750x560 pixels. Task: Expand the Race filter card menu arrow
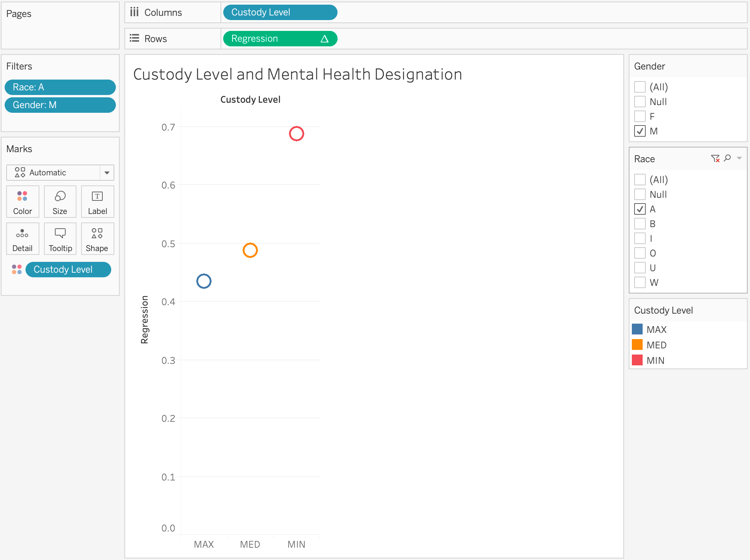[x=739, y=158]
